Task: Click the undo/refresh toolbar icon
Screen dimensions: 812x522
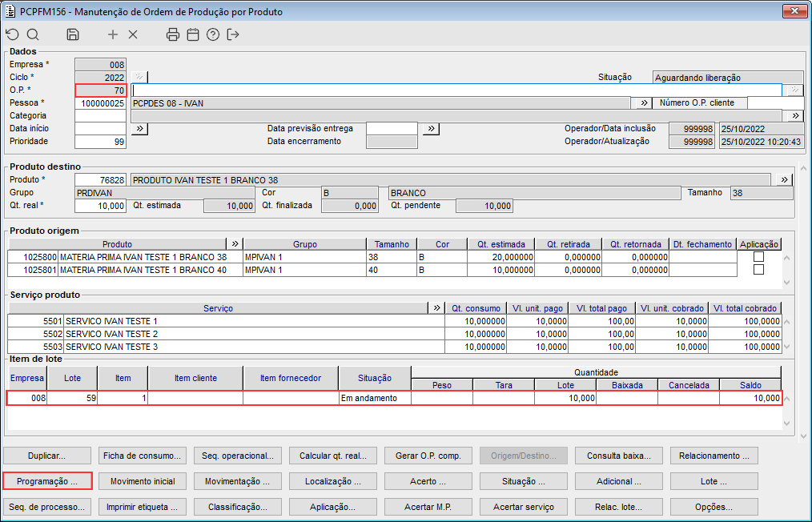Action: (12, 34)
